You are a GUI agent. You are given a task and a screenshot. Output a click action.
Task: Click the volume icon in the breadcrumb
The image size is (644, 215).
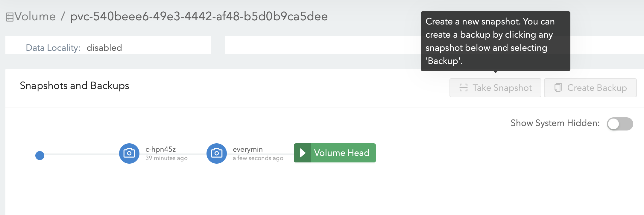[x=10, y=16]
